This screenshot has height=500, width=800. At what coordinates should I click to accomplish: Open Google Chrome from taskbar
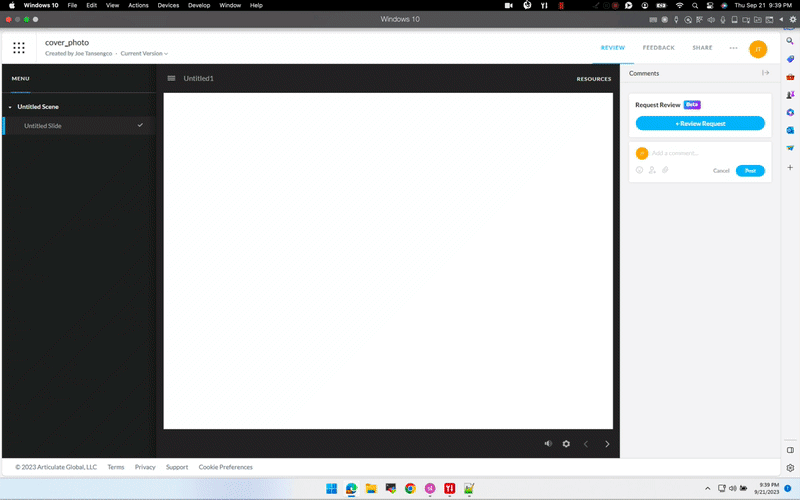tap(410, 488)
